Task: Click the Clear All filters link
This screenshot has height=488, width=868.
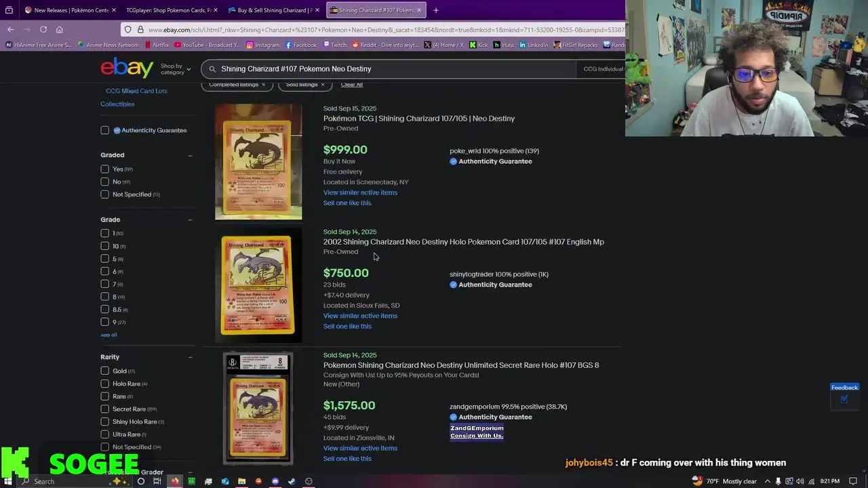Action: coord(351,85)
